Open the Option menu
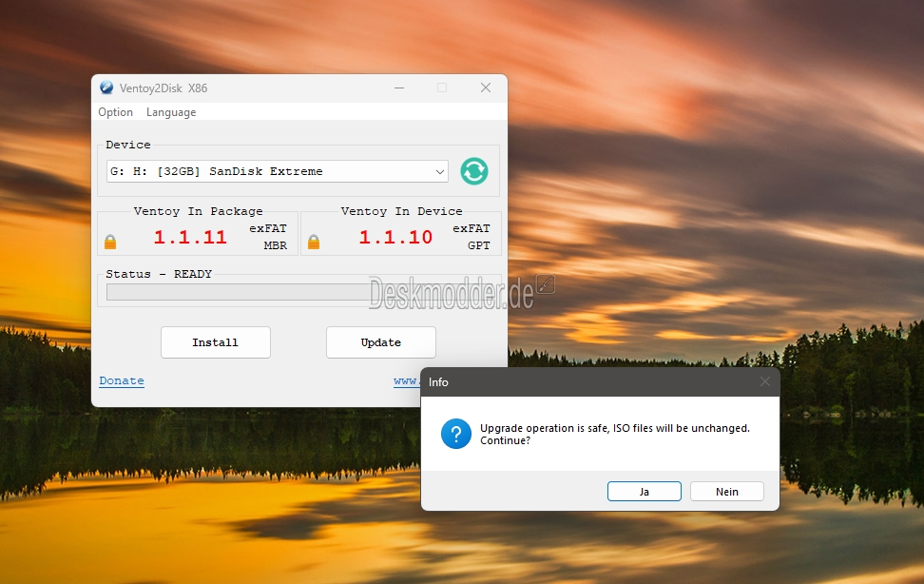 pyautogui.click(x=115, y=112)
